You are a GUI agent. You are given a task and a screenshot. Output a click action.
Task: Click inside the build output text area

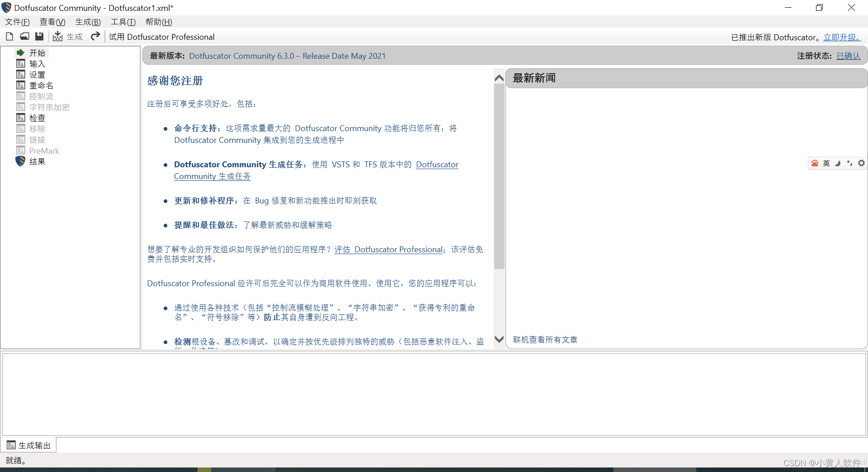(434, 394)
